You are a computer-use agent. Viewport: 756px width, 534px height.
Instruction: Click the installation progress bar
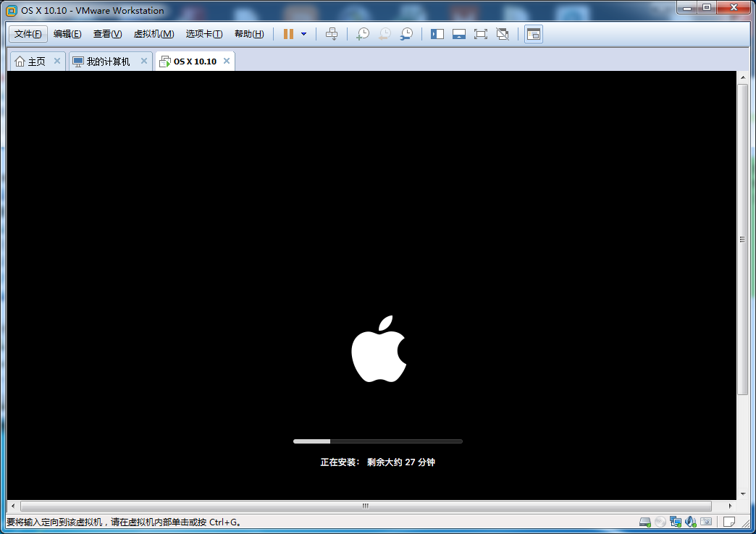pyautogui.click(x=378, y=441)
